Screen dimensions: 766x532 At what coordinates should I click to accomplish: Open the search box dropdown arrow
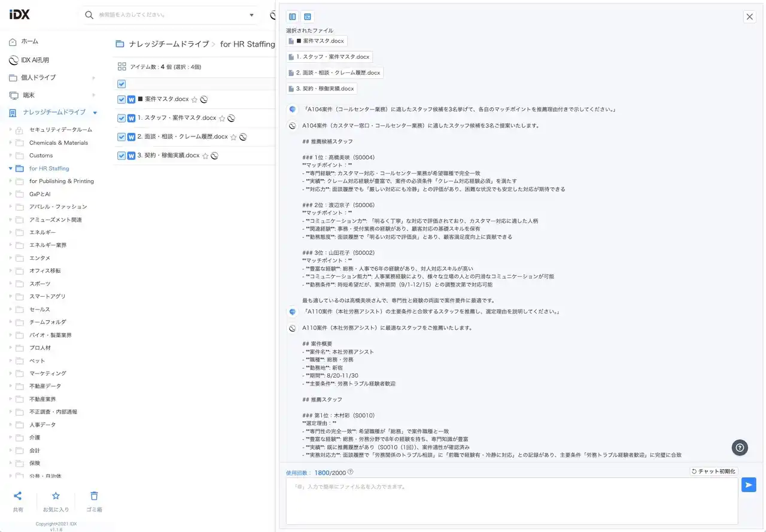click(x=251, y=15)
